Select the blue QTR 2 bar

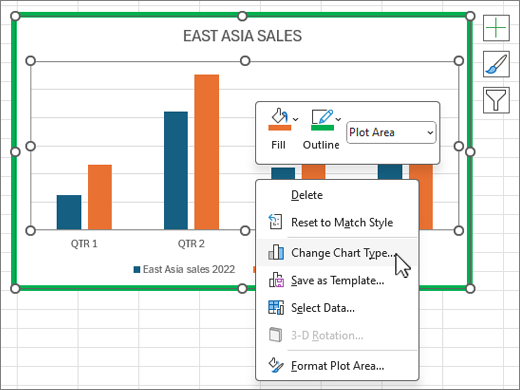coord(176,170)
